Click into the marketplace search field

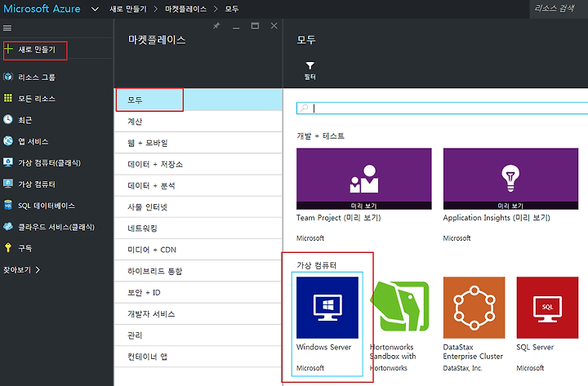tap(443, 109)
